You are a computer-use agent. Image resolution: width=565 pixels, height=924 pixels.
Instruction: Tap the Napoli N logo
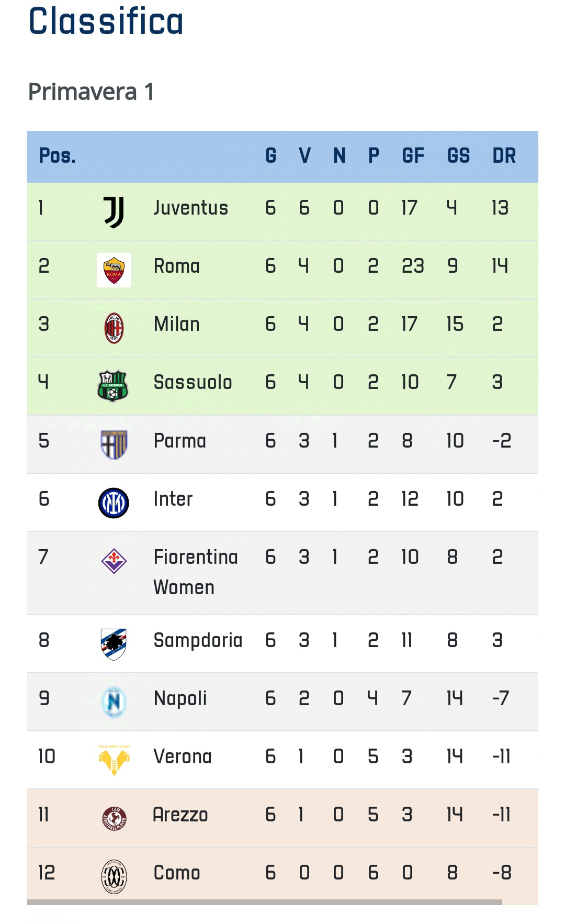114,702
